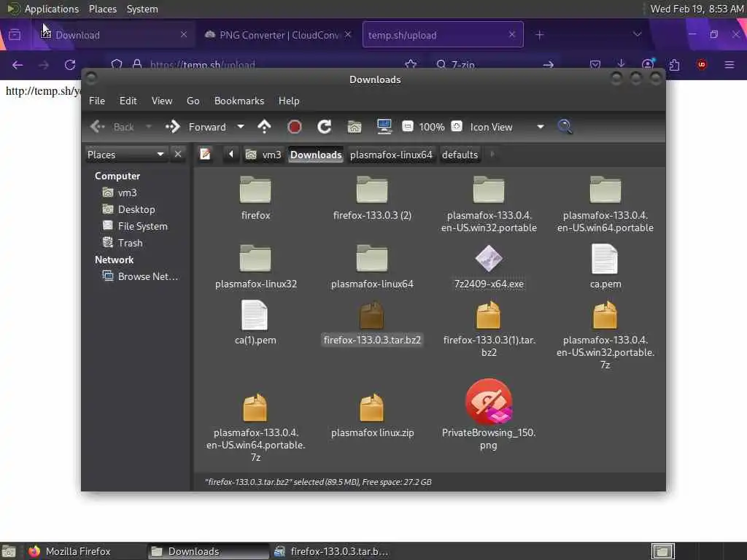Toggle the text location entry icon
The width and height of the screenshot is (747, 560).
tap(205, 155)
